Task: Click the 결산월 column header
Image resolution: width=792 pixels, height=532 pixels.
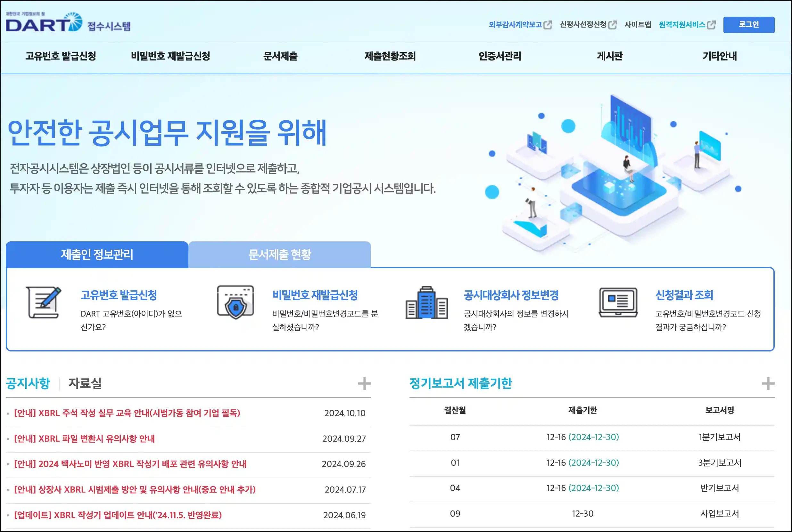Action: (455, 410)
